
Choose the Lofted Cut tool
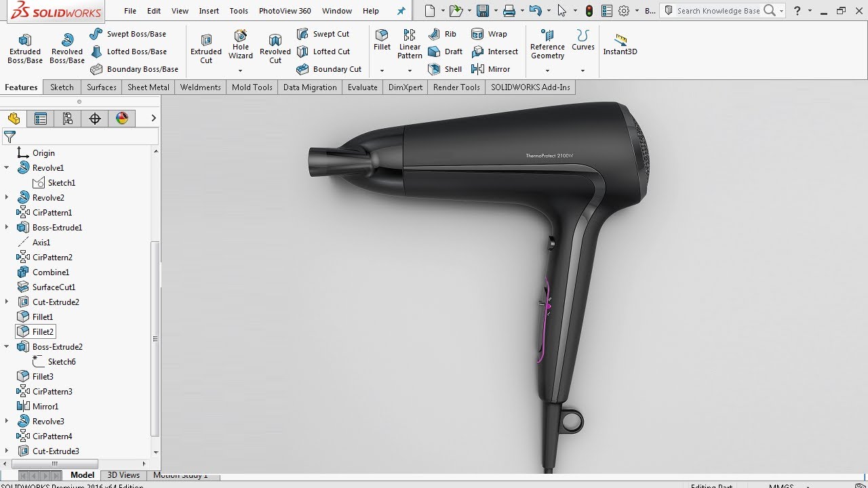tap(324, 52)
